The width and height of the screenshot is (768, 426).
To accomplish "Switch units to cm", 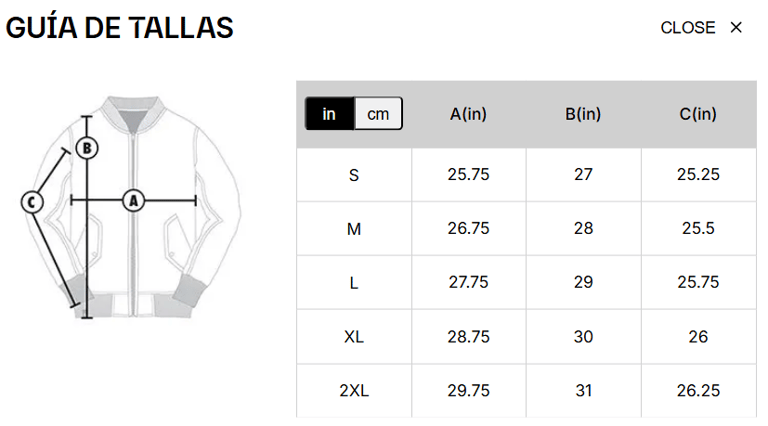I will (x=378, y=114).
